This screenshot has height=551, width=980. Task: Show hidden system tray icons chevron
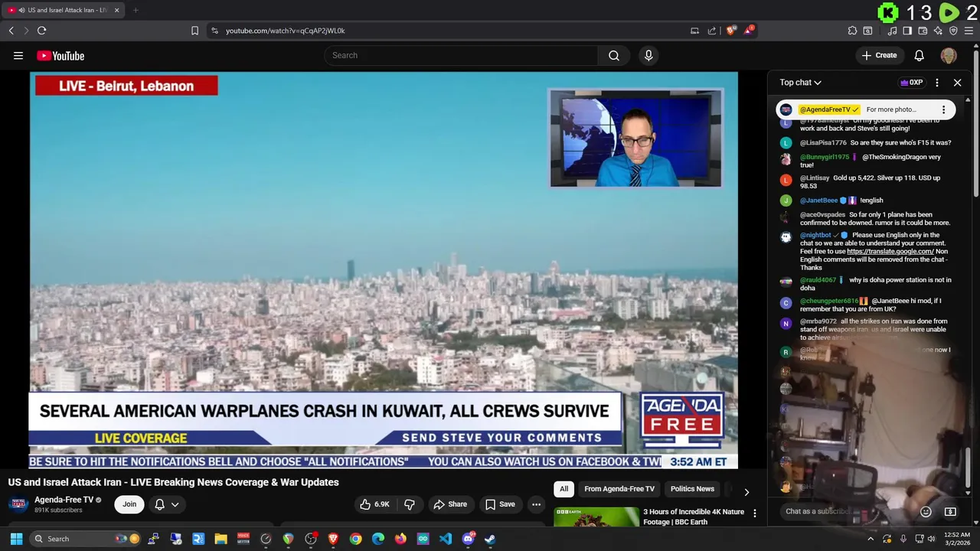pyautogui.click(x=871, y=539)
